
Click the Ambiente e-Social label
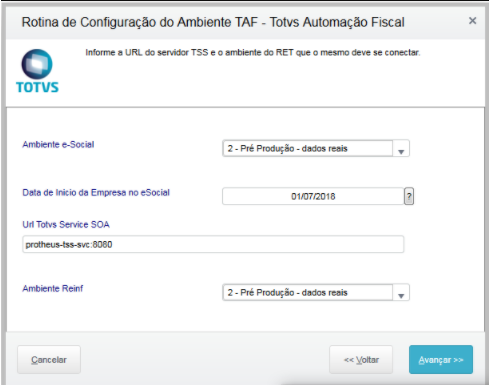click(x=58, y=145)
